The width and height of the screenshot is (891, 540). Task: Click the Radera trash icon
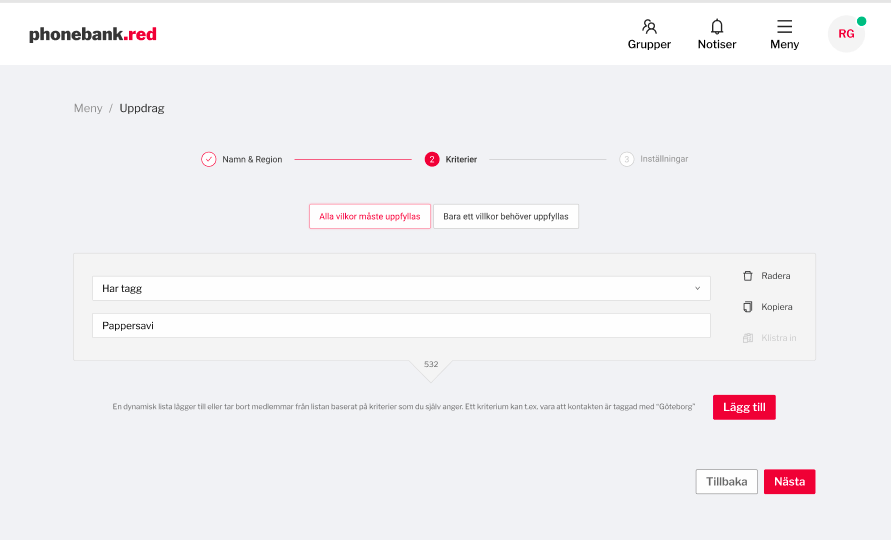click(x=747, y=276)
